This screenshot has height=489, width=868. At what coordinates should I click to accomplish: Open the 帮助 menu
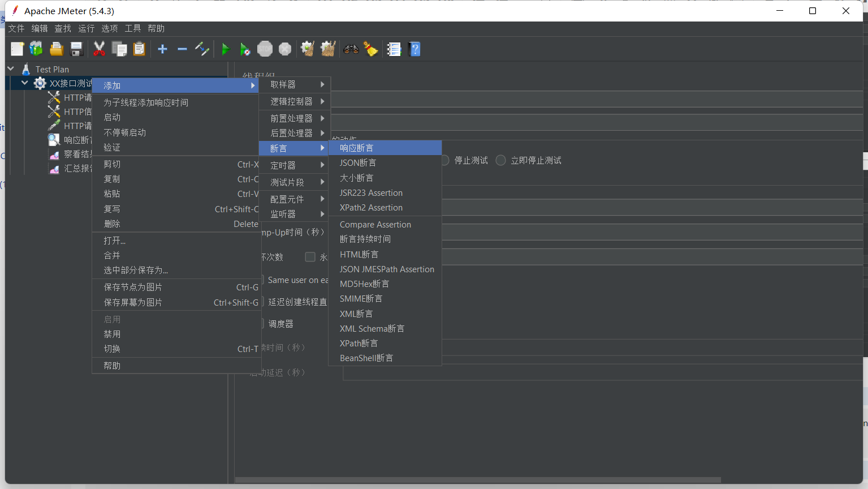156,28
